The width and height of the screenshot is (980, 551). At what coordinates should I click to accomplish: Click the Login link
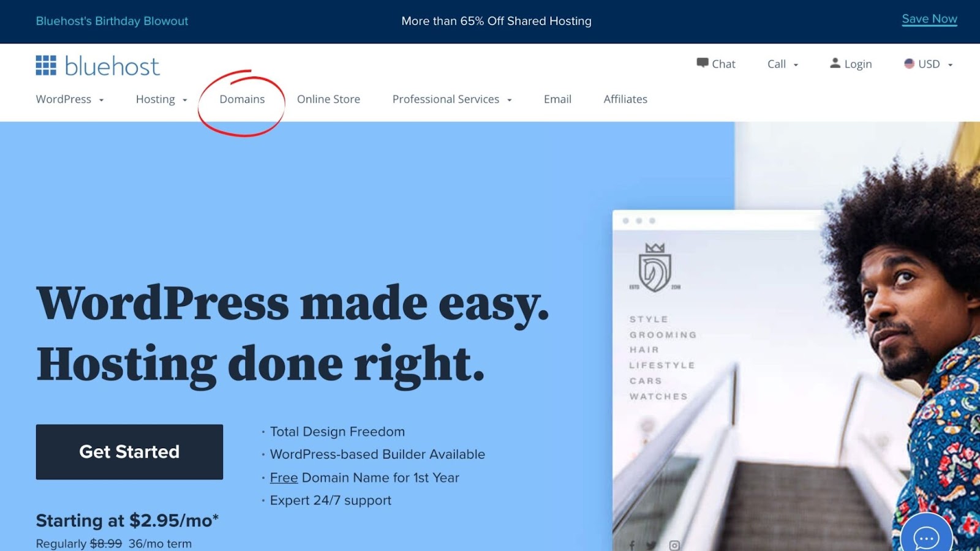[858, 64]
